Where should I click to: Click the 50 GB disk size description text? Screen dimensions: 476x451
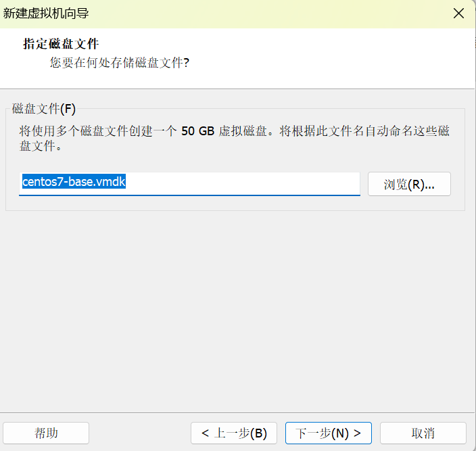pos(234,139)
